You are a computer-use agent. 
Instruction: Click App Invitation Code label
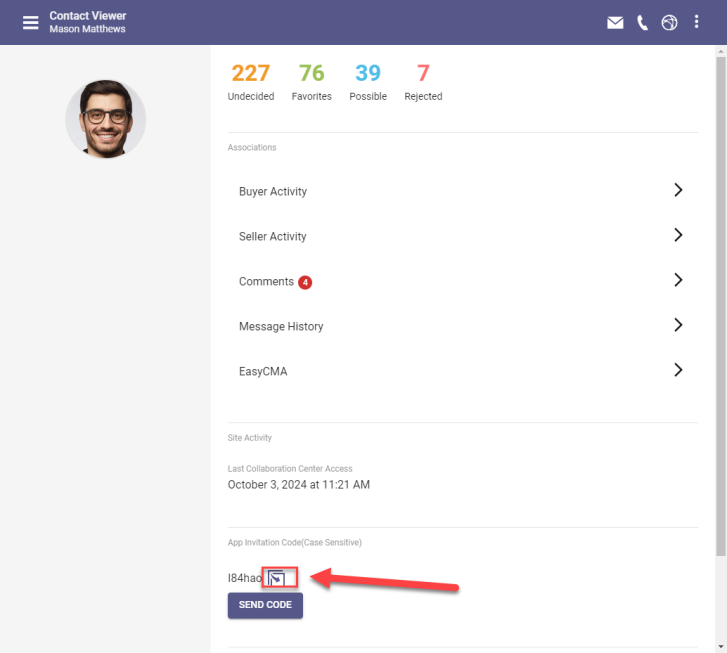pos(294,542)
